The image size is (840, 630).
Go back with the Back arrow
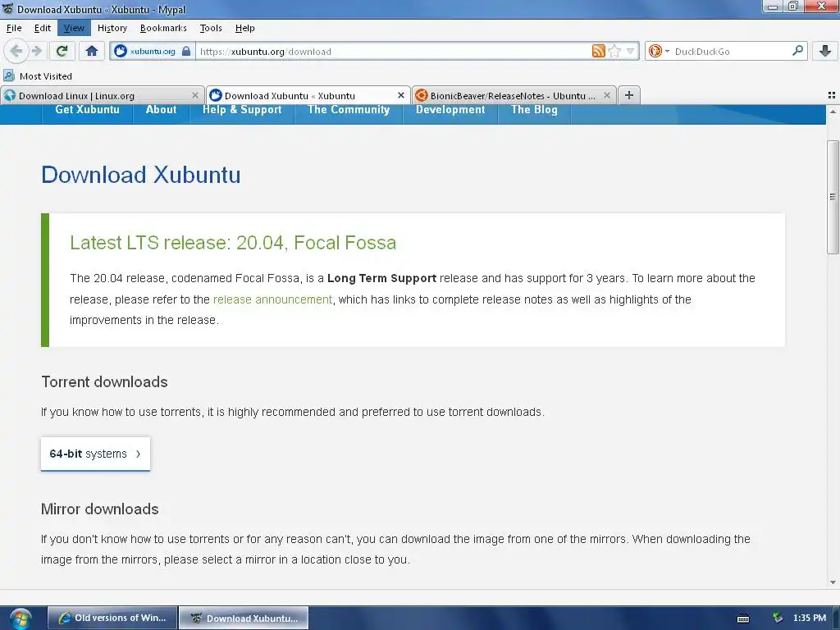point(16,52)
